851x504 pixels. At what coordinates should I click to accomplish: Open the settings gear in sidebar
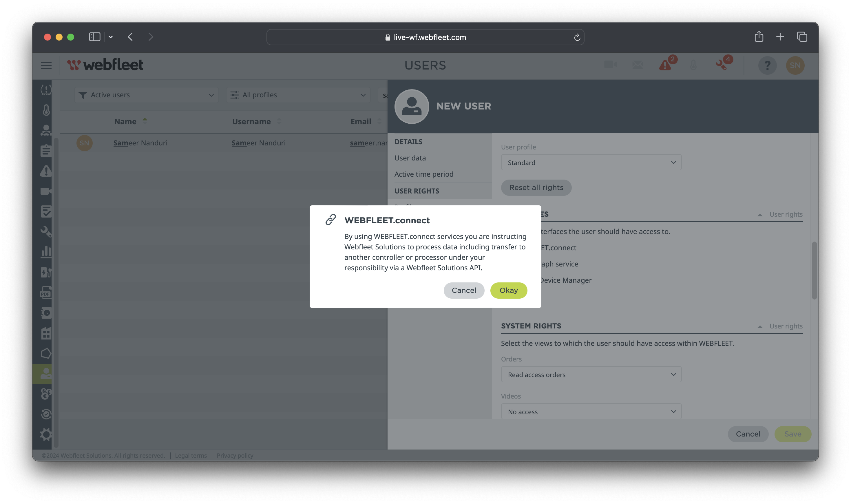tap(46, 435)
